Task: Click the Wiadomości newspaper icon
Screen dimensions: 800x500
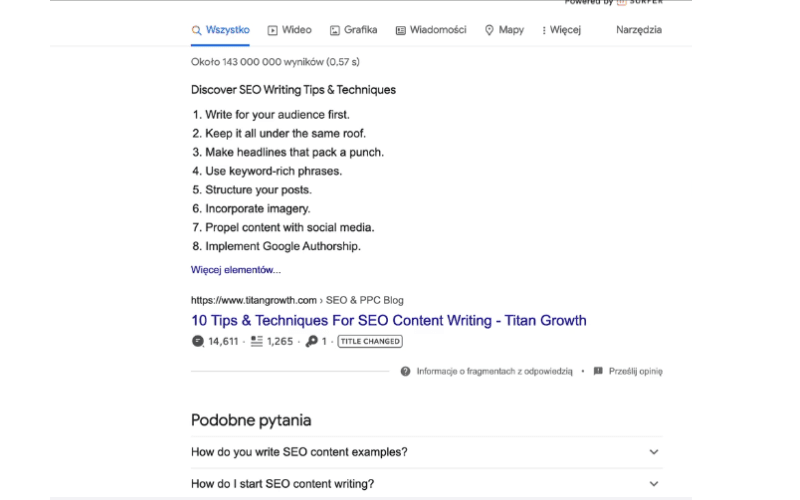Action: (401, 31)
